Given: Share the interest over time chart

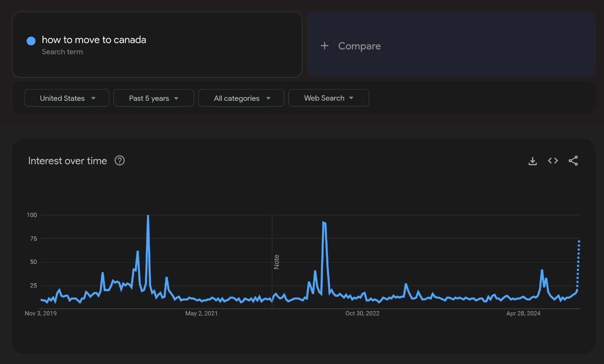Looking at the screenshot, I should (x=573, y=161).
